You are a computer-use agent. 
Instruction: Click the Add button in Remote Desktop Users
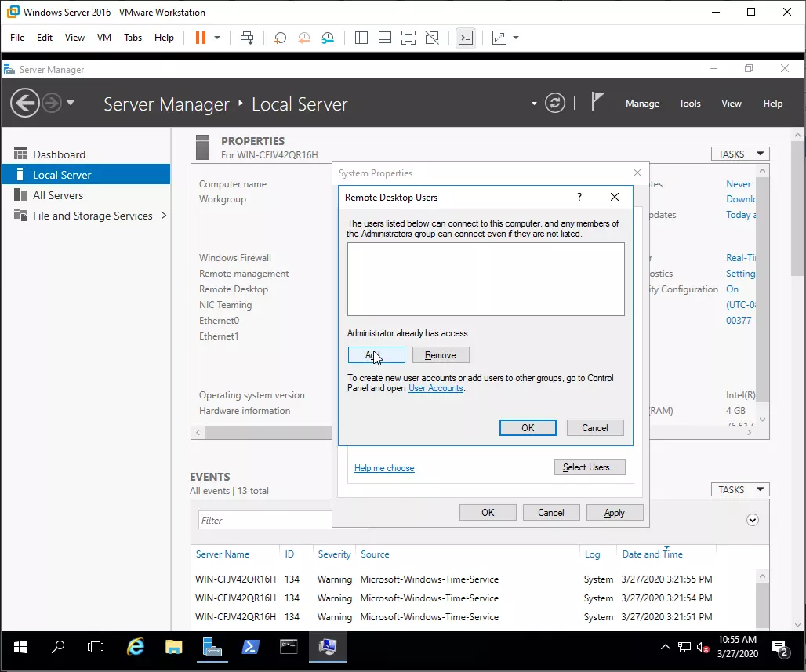coord(377,354)
